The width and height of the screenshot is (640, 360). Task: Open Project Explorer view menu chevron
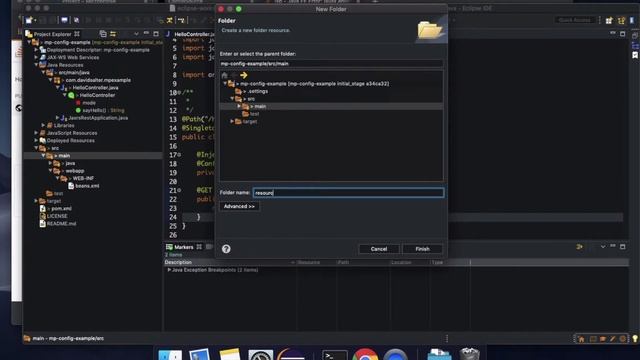click(x=136, y=34)
